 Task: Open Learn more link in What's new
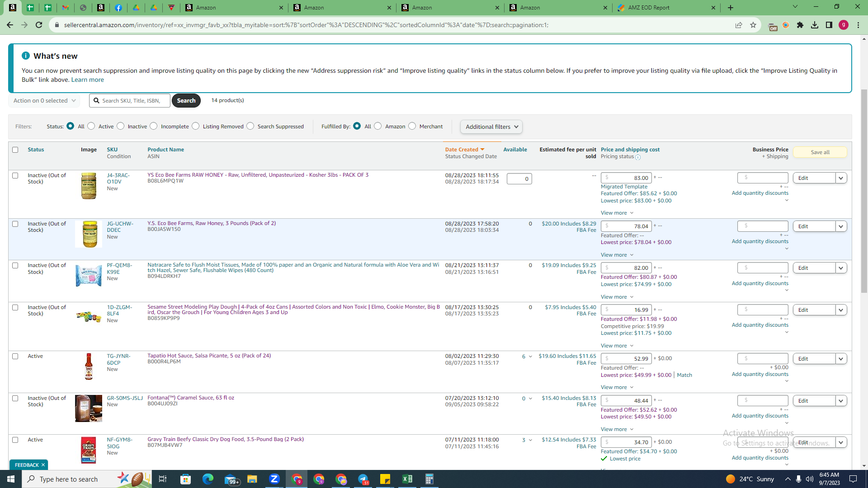click(87, 80)
